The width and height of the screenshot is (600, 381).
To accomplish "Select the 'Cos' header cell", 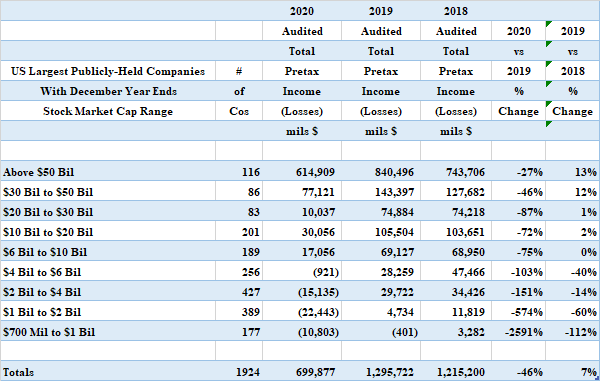I will pos(239,111).
